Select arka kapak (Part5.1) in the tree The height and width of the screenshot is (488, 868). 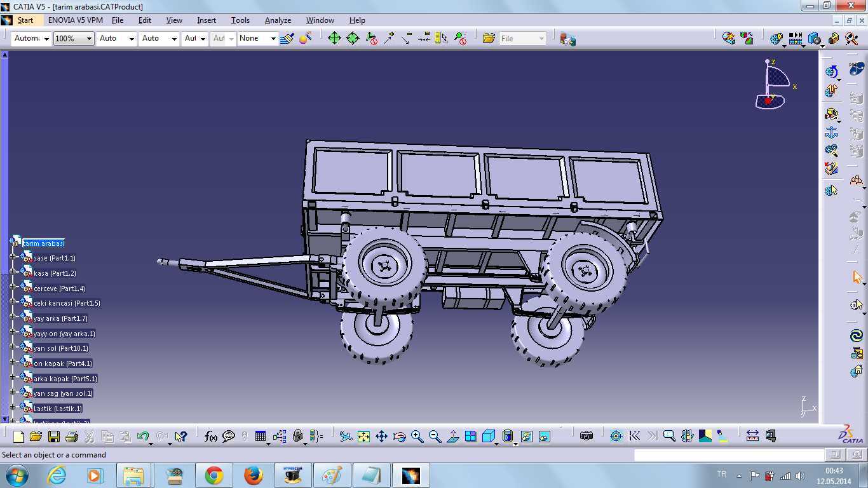[x=65, y=379]
